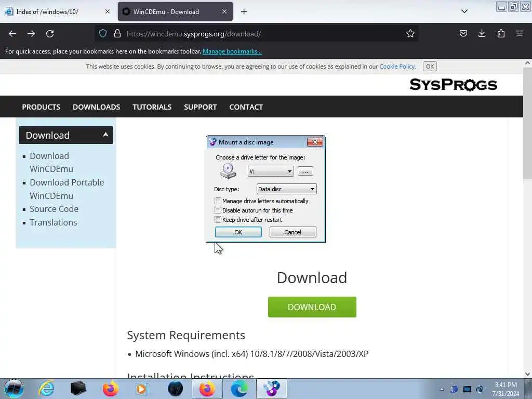The image size is (532, 399).
Task: Check Disable autorun for this time
Action: [218, 210]
